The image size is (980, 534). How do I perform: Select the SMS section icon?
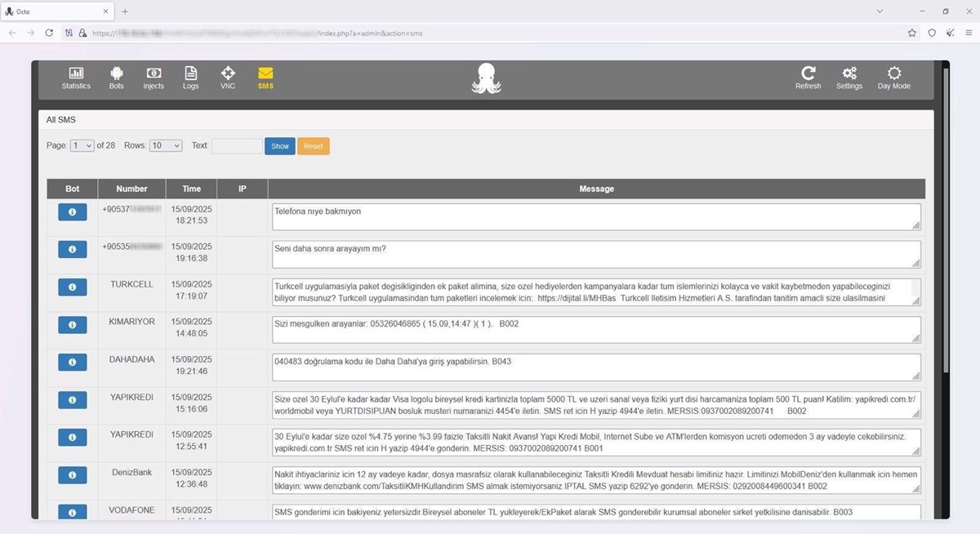coord(265,78)
